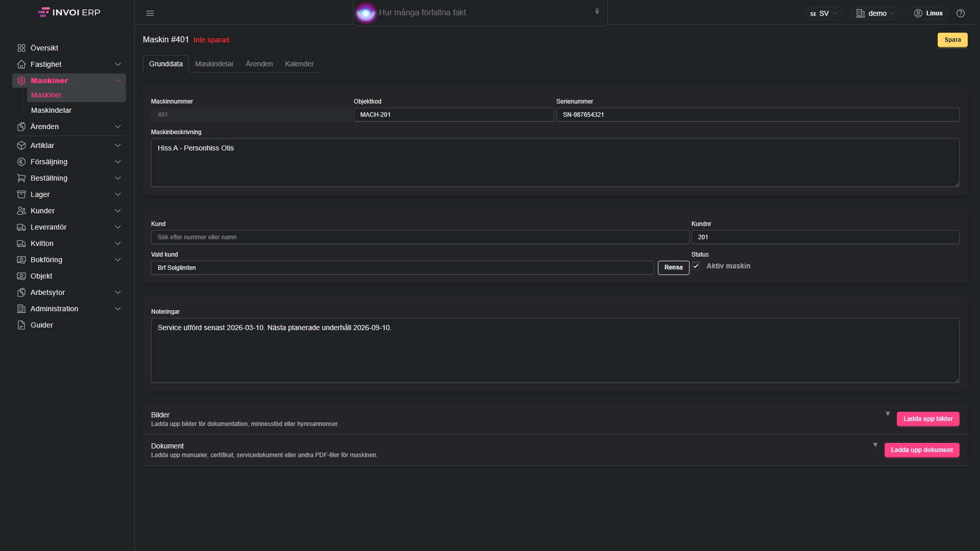This screenshot has height=551, width=980.
Task: Expand the Fastighet sidebar section
Action: pos(69,64)
